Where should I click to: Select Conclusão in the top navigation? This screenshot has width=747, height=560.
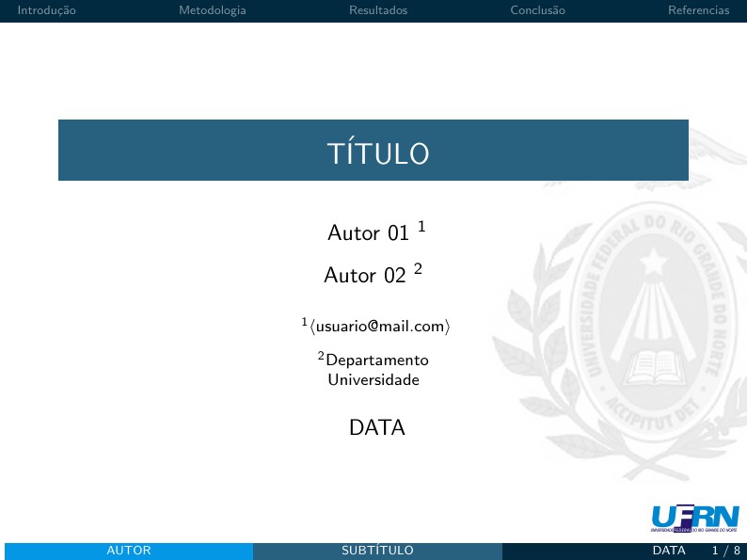click(x=537, y=10)
